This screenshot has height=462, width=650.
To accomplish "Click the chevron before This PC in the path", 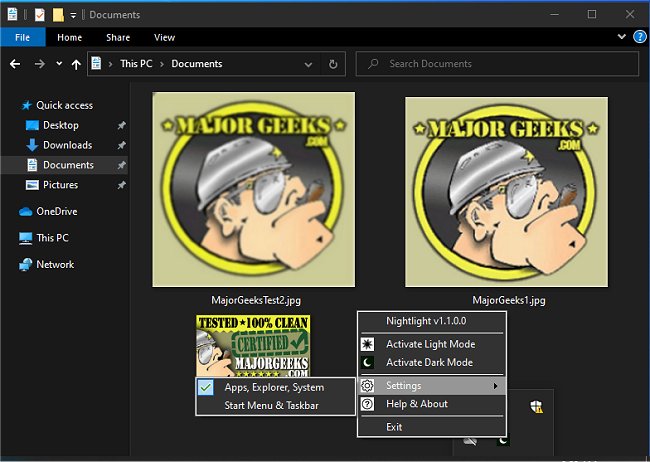I will (x=110, y=64).
